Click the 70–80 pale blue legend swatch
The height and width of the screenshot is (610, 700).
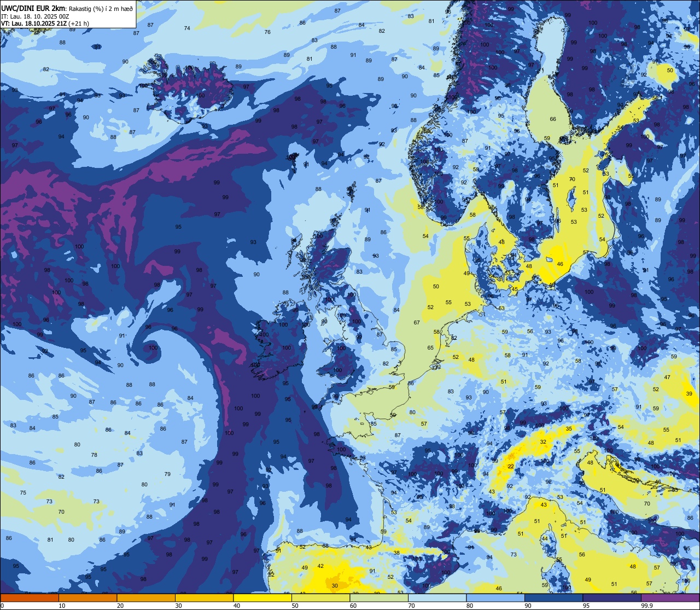(x=437, y=597)
